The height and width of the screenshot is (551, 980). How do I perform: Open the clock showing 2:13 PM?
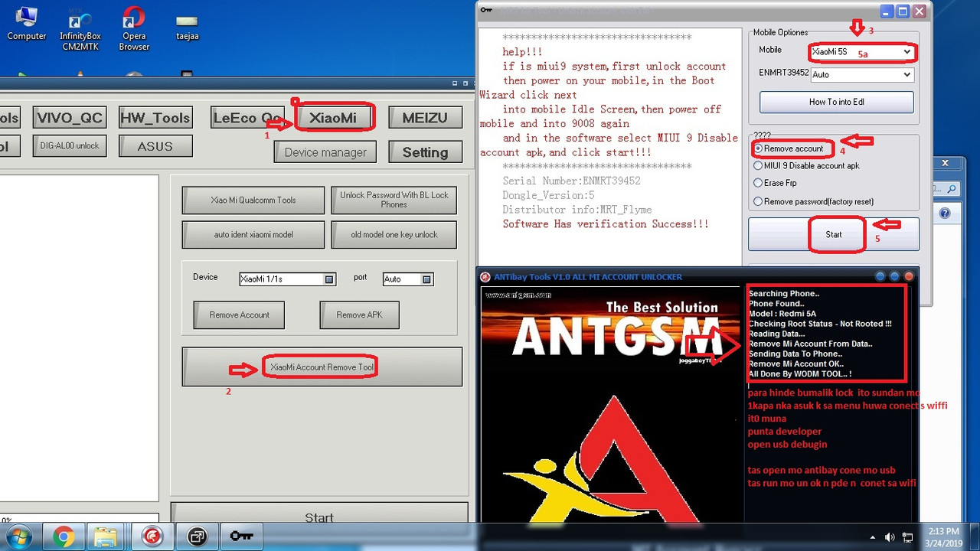click(942, 536)
